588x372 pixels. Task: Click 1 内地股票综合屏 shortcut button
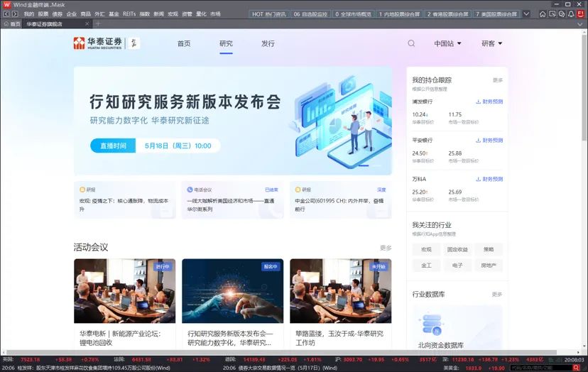[399, 14]
